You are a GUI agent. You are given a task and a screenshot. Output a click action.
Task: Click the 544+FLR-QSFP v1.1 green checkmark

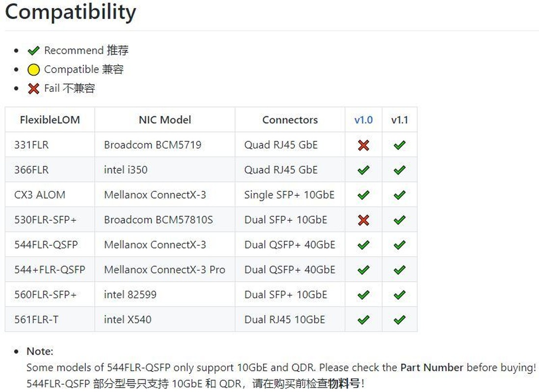click(400, 270)
